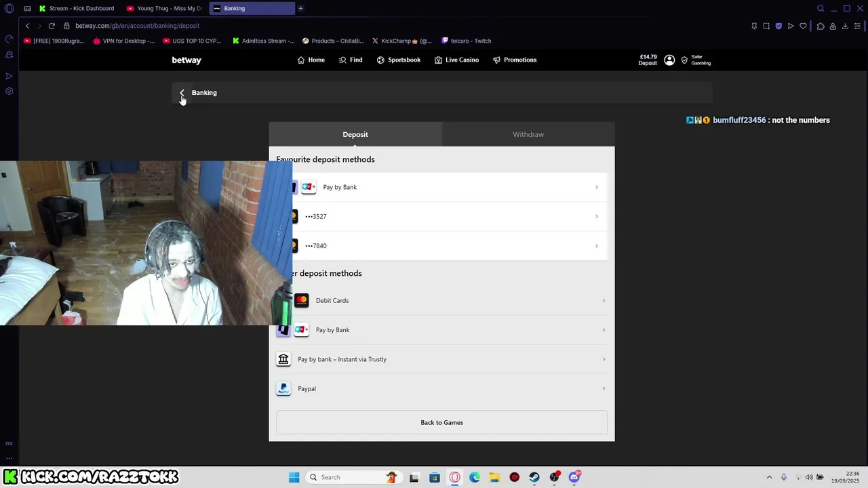Open Products – ChillaBi bookmark
868x488 pixels.
click(x=333, y=41)
